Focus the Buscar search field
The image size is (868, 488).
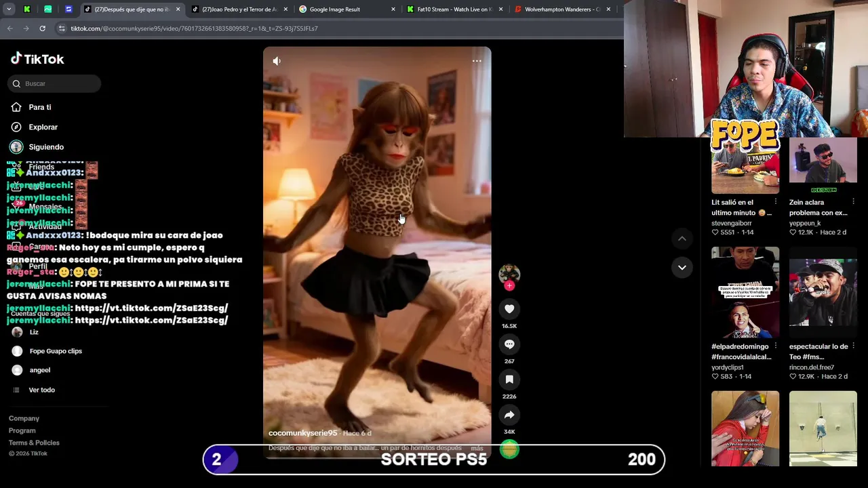[x=55, y=83]
